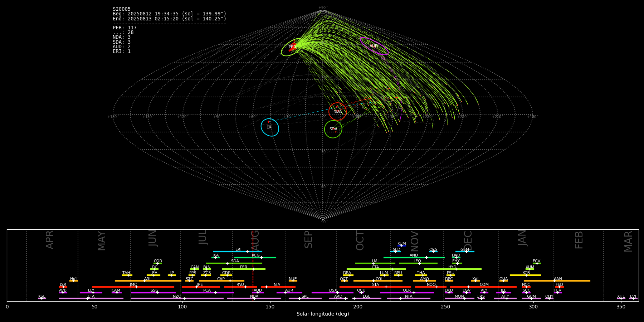Click the '300' solar longitude tick label
644x322 pixels.
pyautogui.click(x=533, y=307)
